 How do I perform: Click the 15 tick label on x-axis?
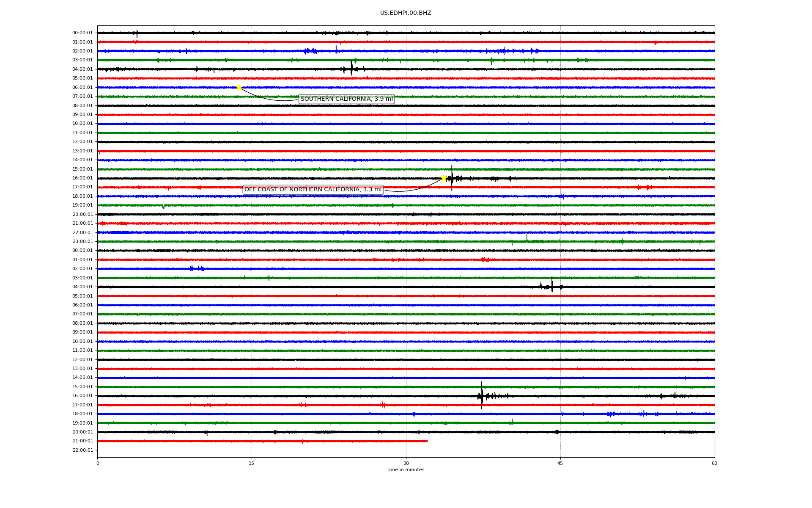tap(252, 464)
